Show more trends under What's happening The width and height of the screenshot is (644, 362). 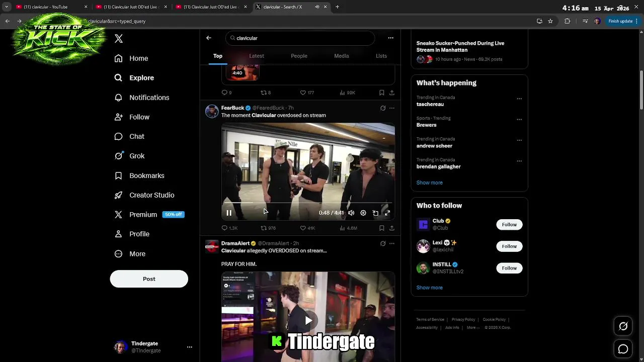(430, 183)
